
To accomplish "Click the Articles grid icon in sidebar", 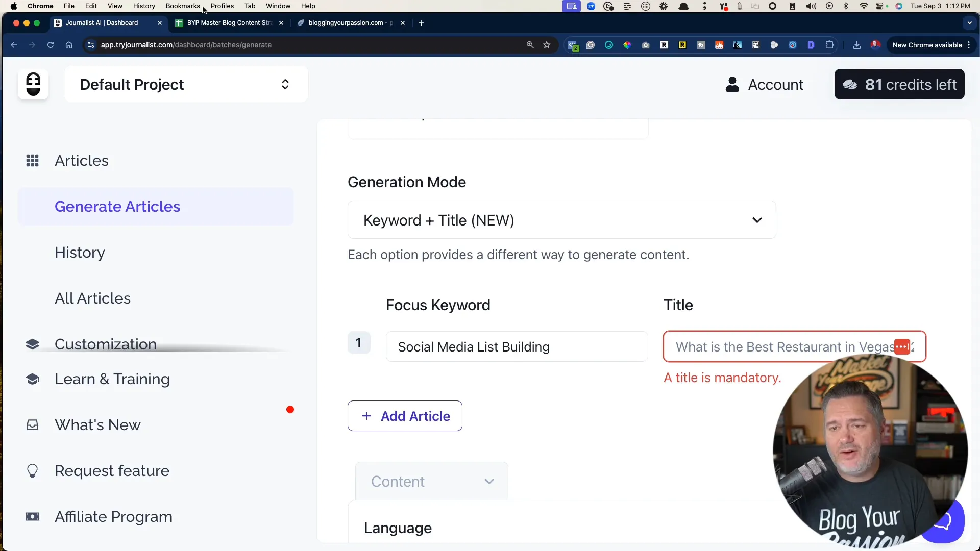I will pos(32,160).
